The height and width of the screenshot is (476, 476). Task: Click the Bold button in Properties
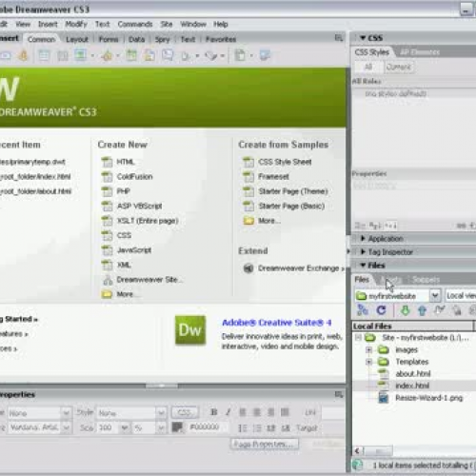(x=214, y=412)
